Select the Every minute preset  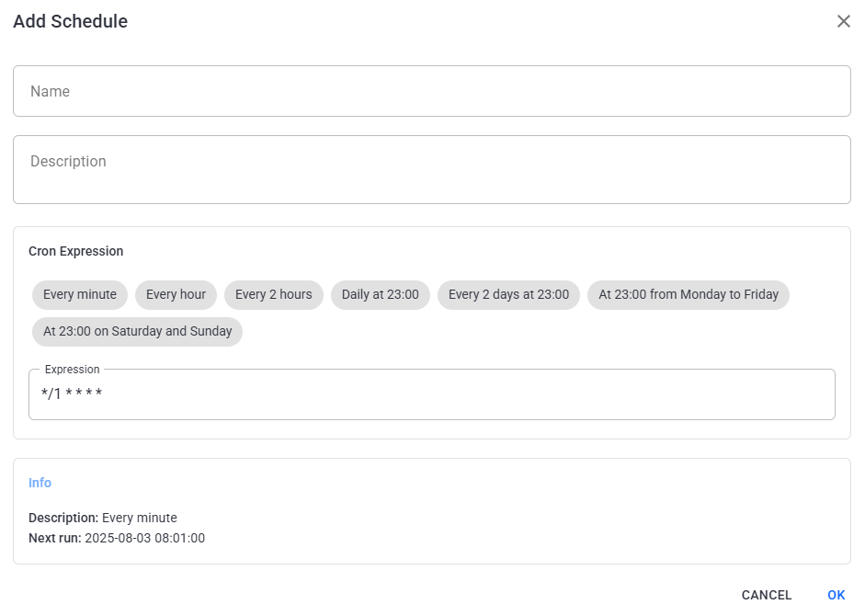[80, 295]
